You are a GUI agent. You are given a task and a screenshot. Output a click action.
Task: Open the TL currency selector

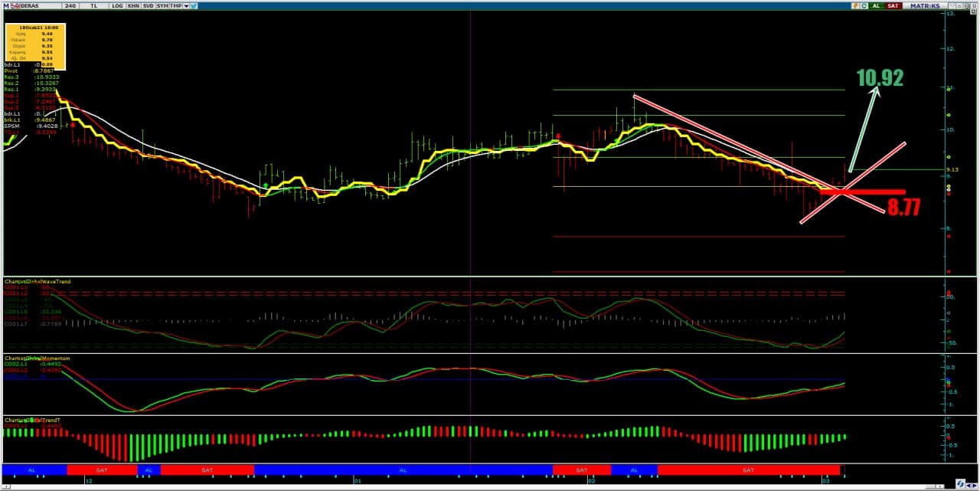coord(93,5)
